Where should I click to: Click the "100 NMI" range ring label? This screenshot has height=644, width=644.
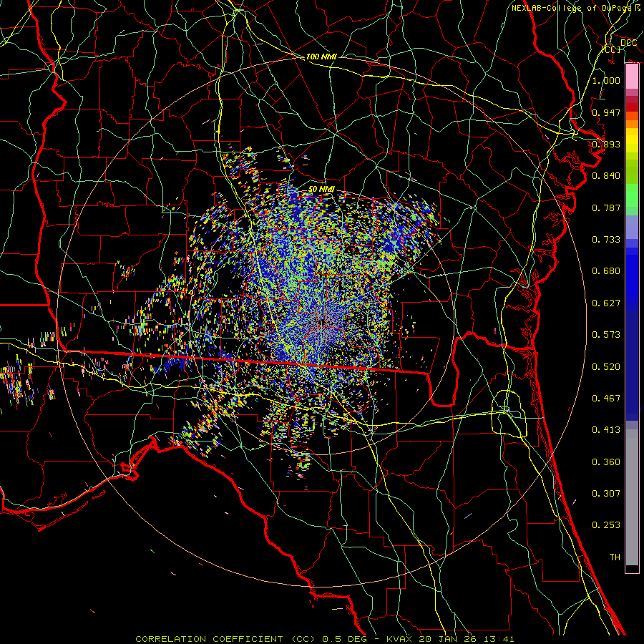tap(321, 57)
